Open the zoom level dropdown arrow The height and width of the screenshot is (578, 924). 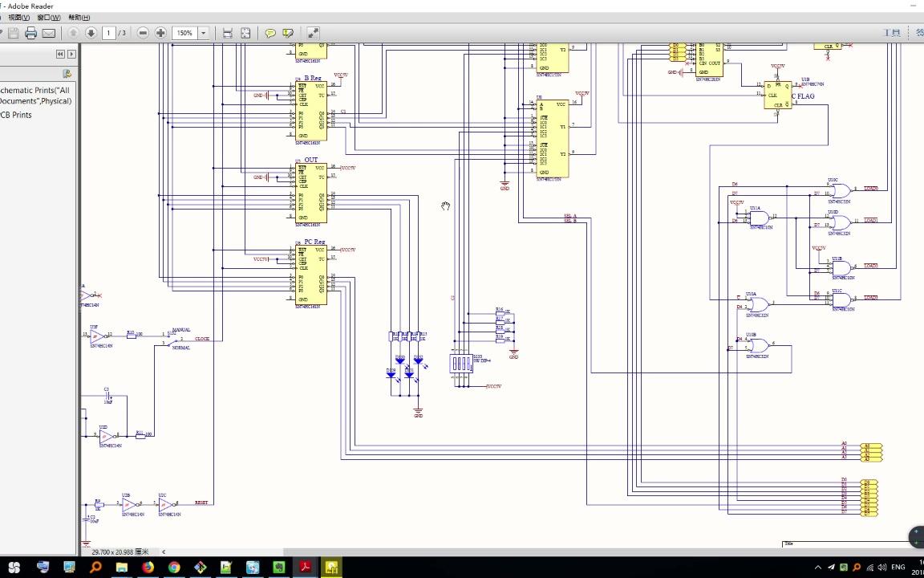tap(204, 33)
